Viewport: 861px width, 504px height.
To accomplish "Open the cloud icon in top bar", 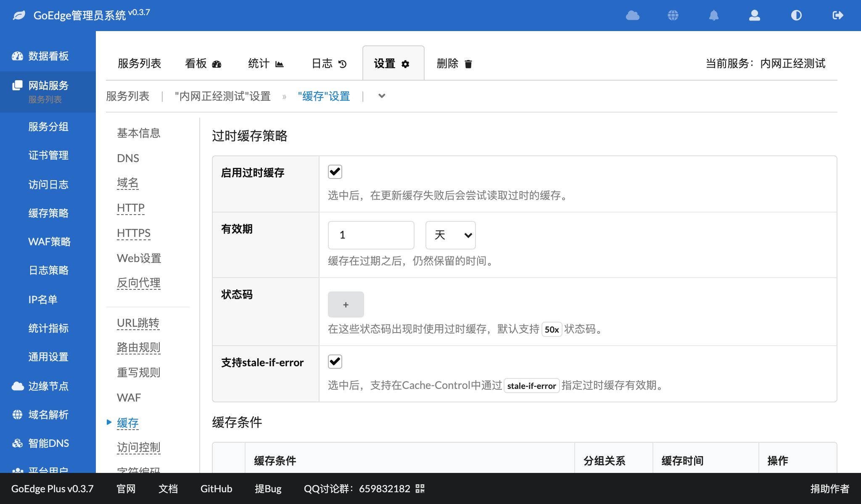I will pos(632,16).
